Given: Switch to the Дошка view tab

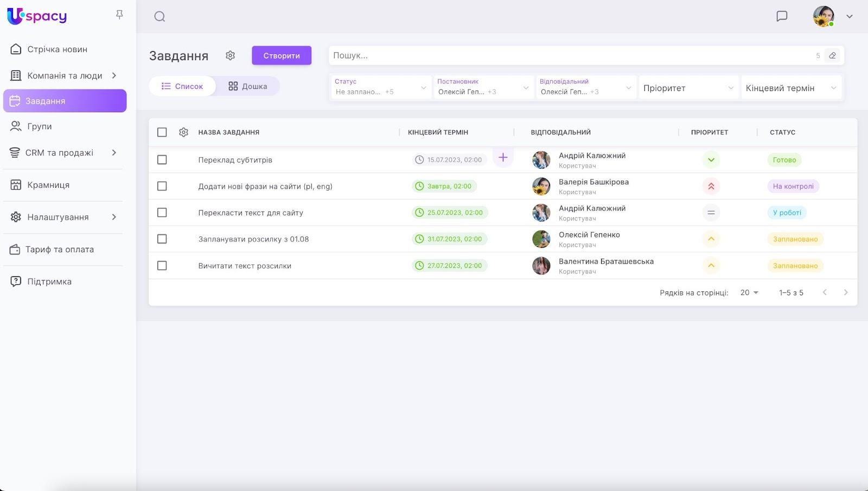Looking at the screenshot, I should 248,86.
